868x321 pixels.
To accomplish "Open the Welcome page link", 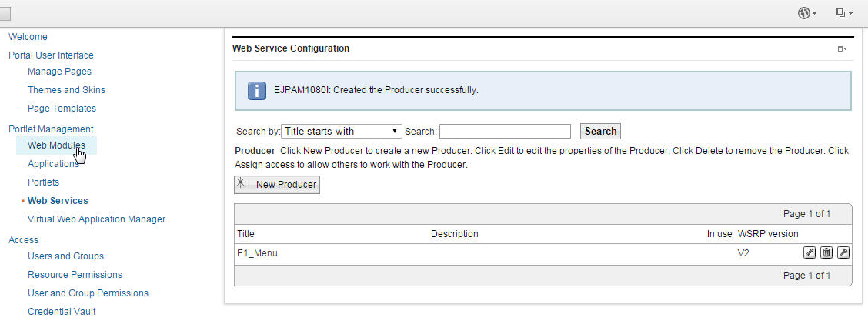I will point(28,37).
